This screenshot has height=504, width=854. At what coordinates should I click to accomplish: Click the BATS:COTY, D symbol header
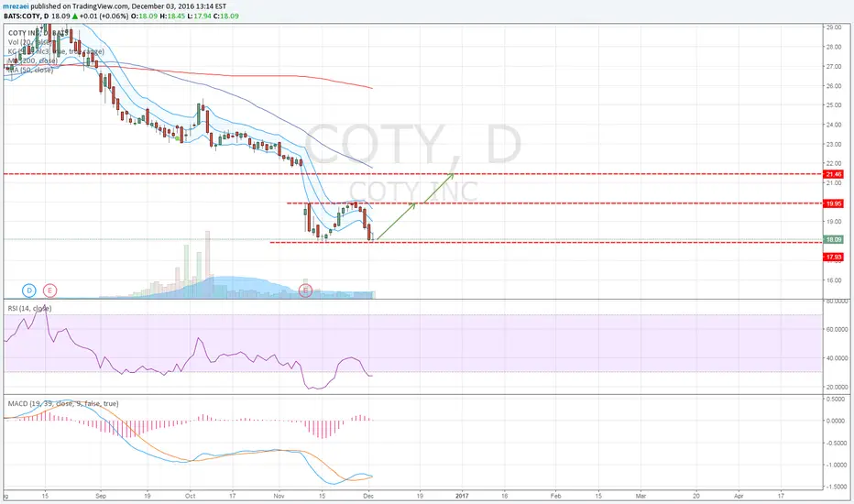click(x=27, y=16)
